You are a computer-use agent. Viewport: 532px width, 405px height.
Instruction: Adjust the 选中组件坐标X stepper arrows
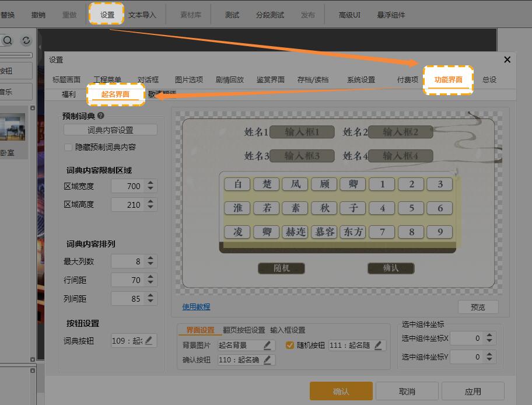tap(489, 338)
